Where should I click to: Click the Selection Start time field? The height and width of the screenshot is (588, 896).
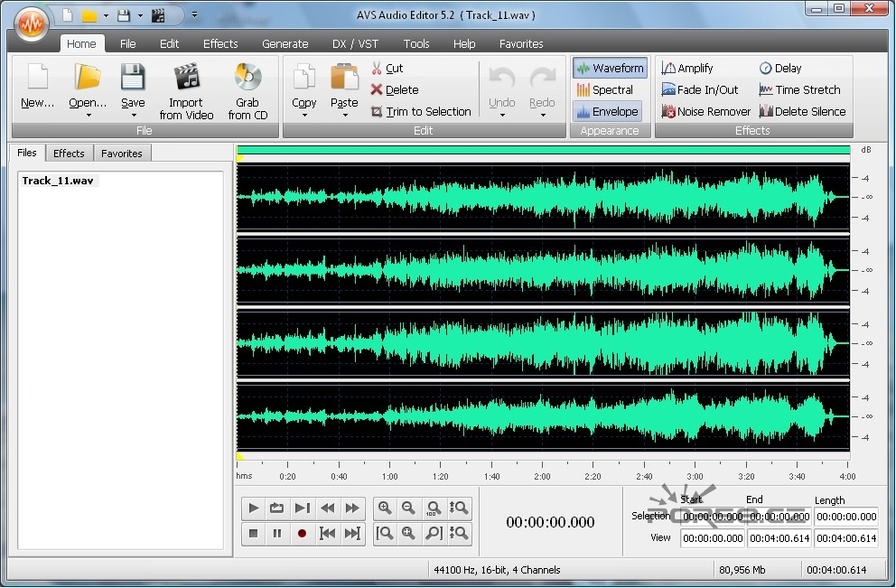click(x=713, y=517)
